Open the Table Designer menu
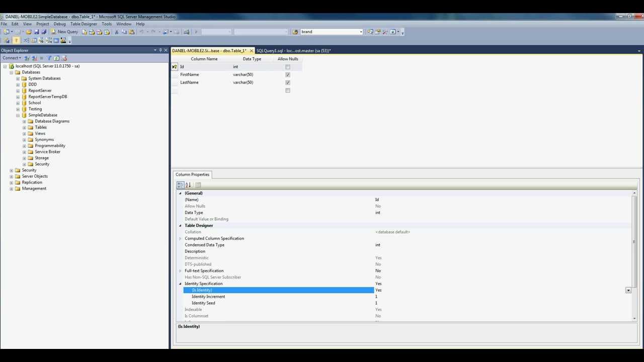 click(84, 24)
